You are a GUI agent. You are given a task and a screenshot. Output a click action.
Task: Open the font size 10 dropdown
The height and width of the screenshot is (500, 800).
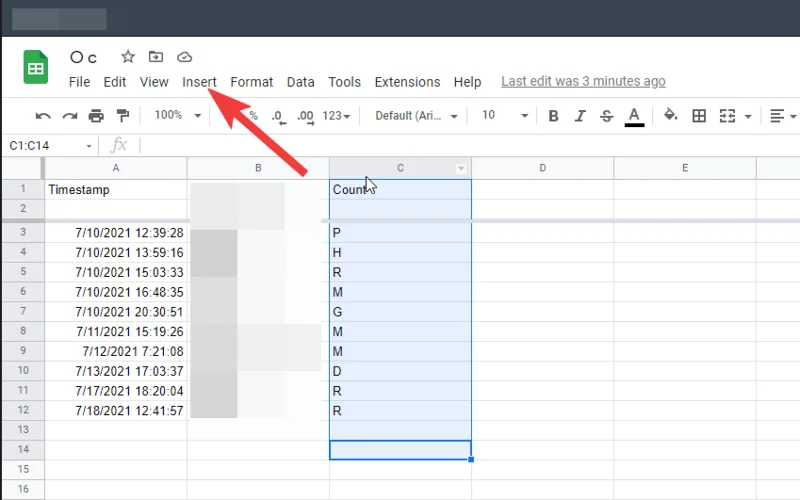click(504, 116)
